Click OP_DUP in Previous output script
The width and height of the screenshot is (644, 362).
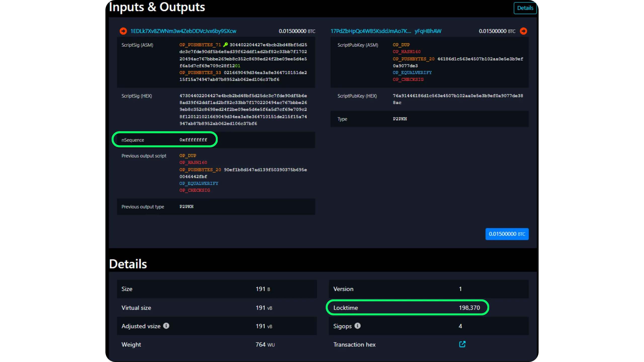pos(188,156)
